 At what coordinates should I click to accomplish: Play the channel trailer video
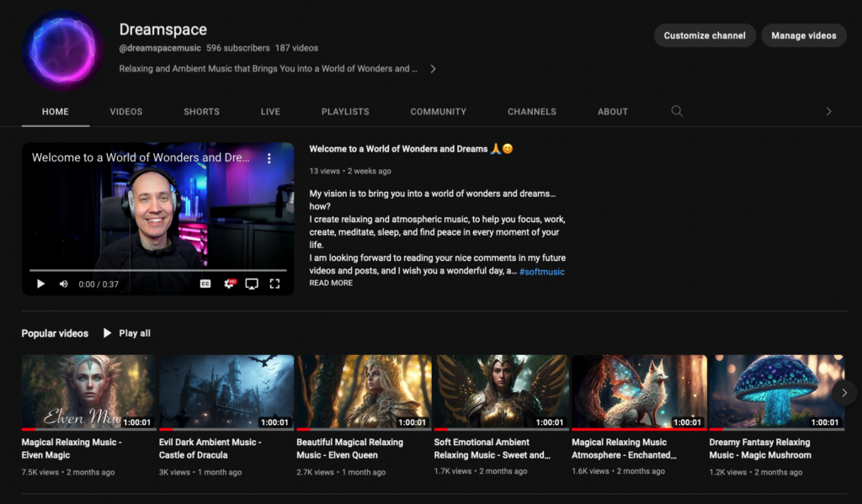(40, 284)
